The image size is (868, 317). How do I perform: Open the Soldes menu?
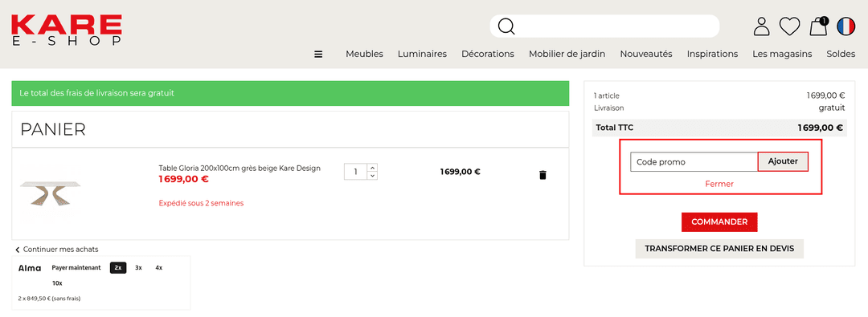click(x=841, y=55)
